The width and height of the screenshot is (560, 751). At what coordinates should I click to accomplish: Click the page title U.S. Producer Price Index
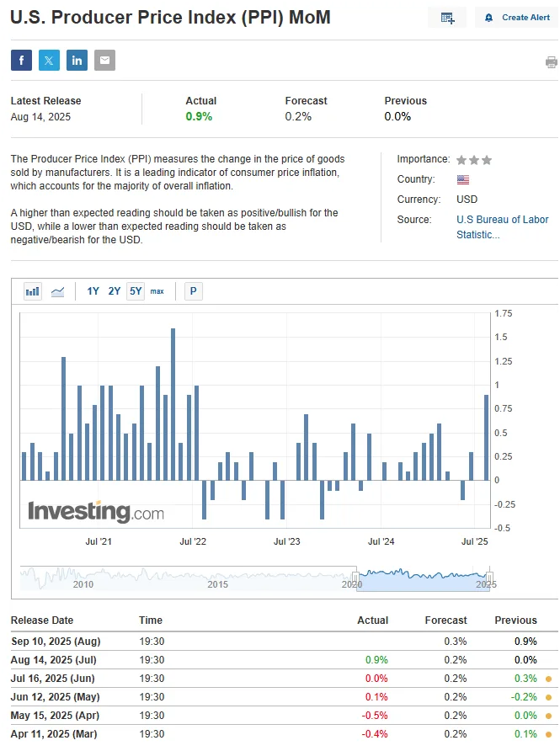click(171, 17)
